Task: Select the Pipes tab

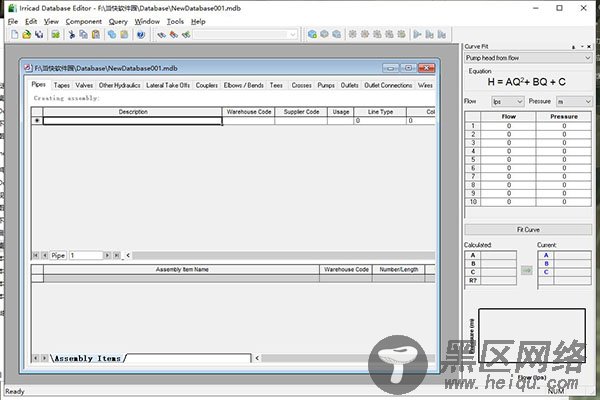Action: point(39,85)
